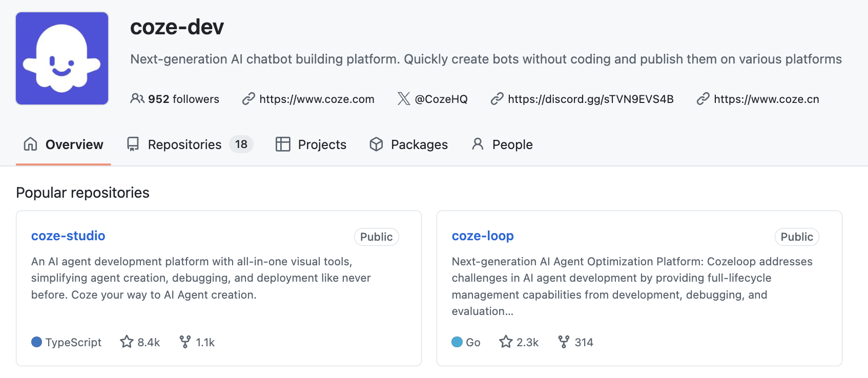Click the coze-dev ghost avatar
Image resolution: width=868 pixels, height=378 pixels.
[x=62, y=58]
